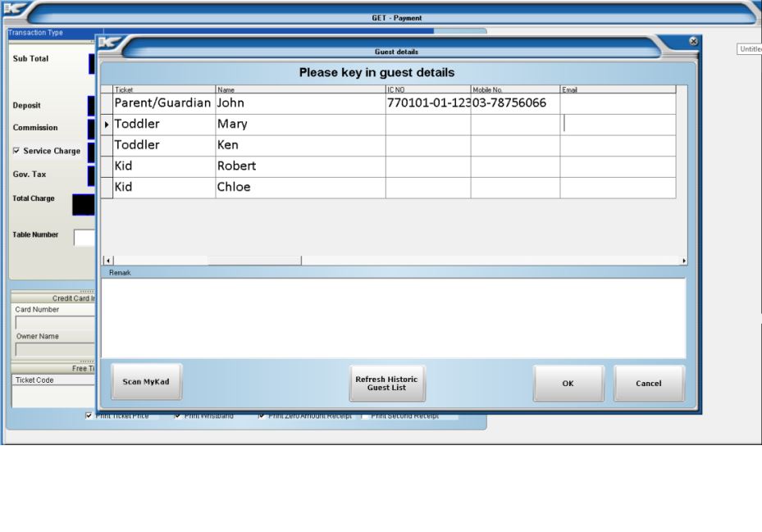Select the IC NO cell in Robert's row
The height and width of the screenshot is (532, 762).
[x=428, y=166]
